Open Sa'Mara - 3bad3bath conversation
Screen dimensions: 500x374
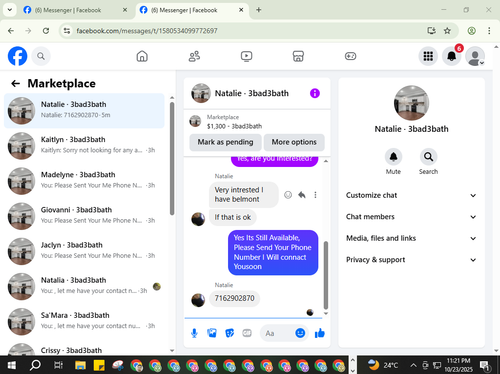tap(84, 322)
